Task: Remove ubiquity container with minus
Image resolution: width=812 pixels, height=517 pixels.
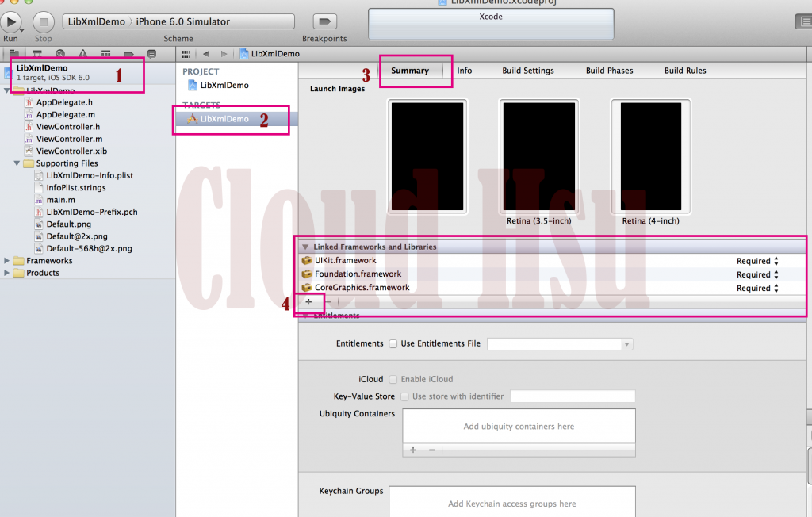Action: tap(432, 450)
